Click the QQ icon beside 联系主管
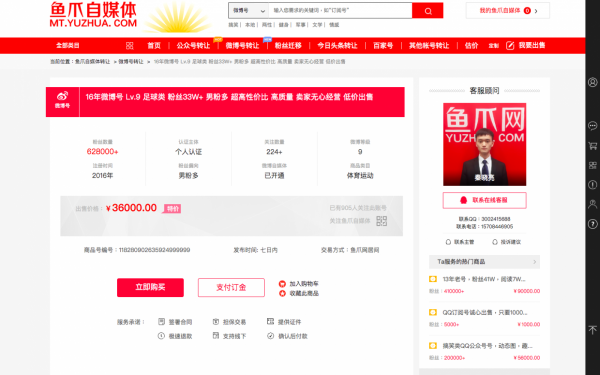Screen dimensions: 600x375 pyautogui.click(x=448, y=242)
